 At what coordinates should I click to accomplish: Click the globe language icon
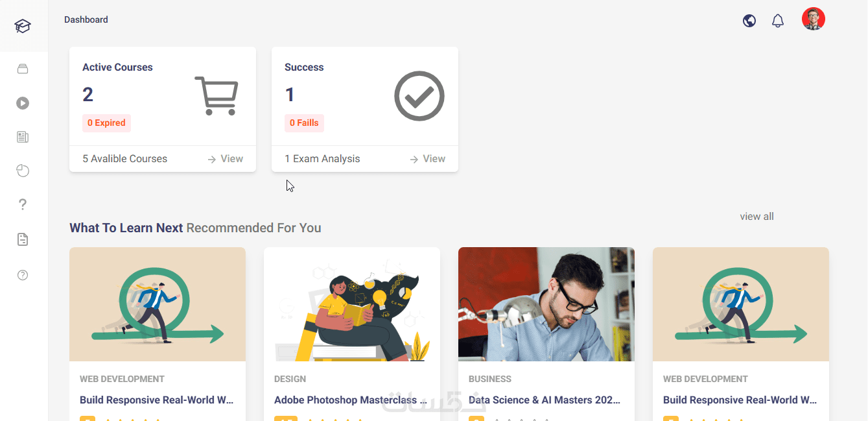[749, 21]
